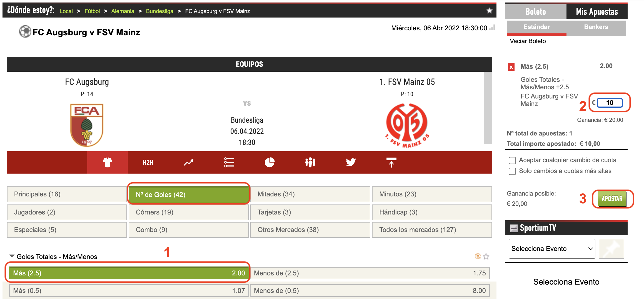Open the Hándicap (3) market category

pyautogui.click(x=432, y=212)
